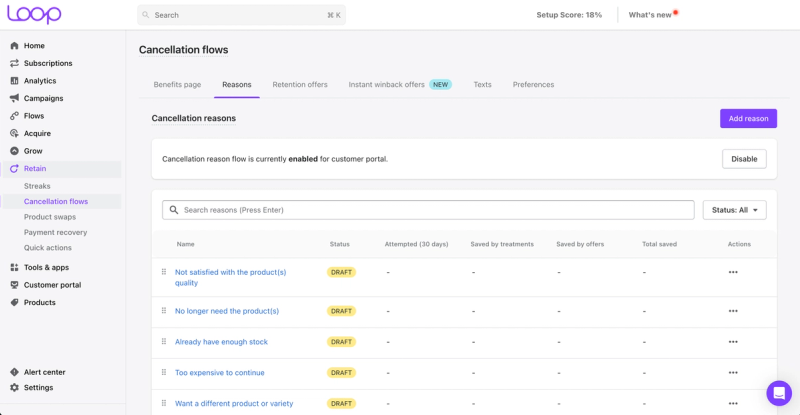This screenshot has height=415, width=800.
Task: Open actions menu for Too expensive reason
Action: click(733, 373)
